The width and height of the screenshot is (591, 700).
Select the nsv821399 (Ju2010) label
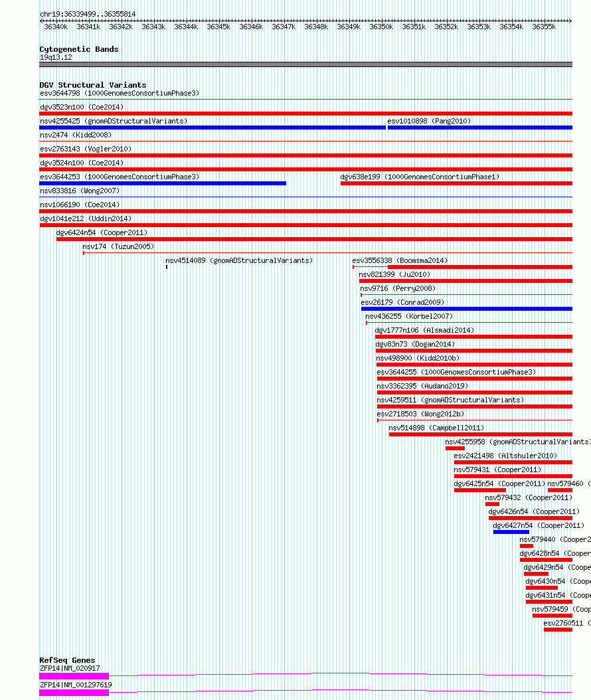point(394,274)
